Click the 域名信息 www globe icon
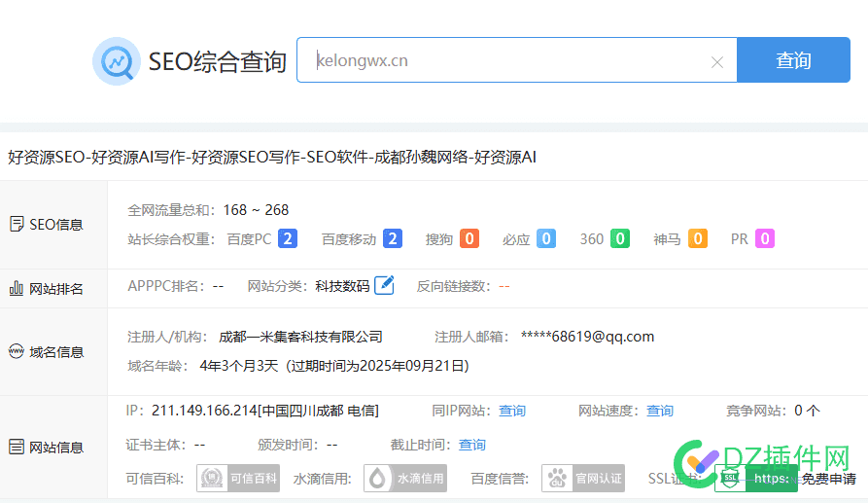The height and width of the screenshot is (503, 868). (17, 351)
